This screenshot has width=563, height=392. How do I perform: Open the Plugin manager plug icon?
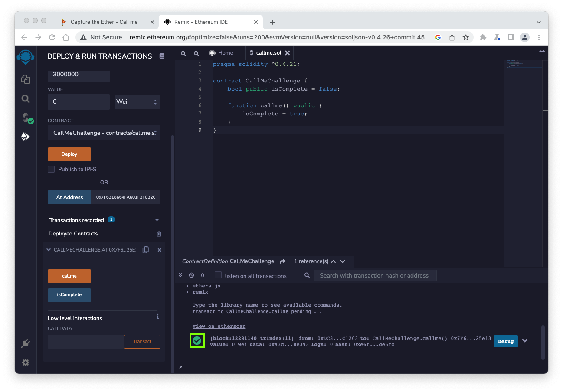tap(26, 344)
